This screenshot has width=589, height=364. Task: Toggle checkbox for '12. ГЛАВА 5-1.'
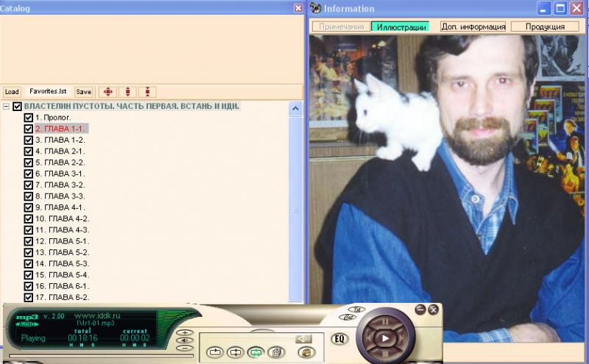pos(29,241)
